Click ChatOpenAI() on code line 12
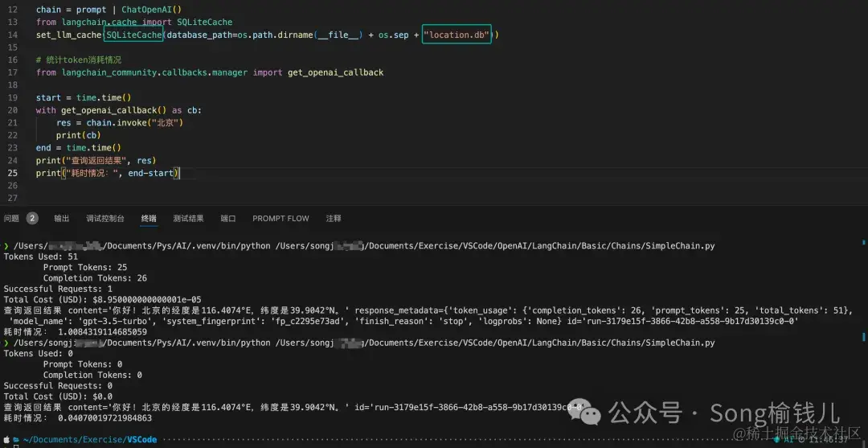 point(152,10)
